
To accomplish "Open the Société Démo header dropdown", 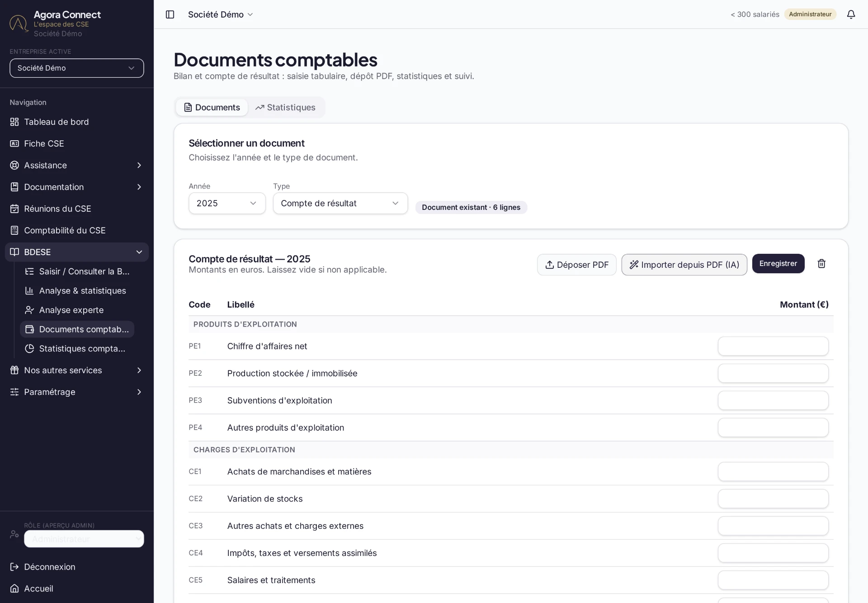I will click(221, 14).
